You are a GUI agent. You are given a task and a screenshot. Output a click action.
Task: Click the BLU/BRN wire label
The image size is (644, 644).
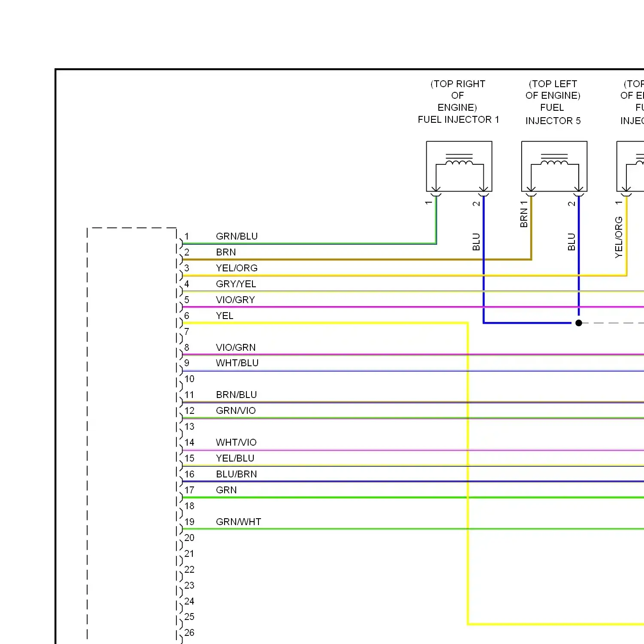tap(236, 474)
